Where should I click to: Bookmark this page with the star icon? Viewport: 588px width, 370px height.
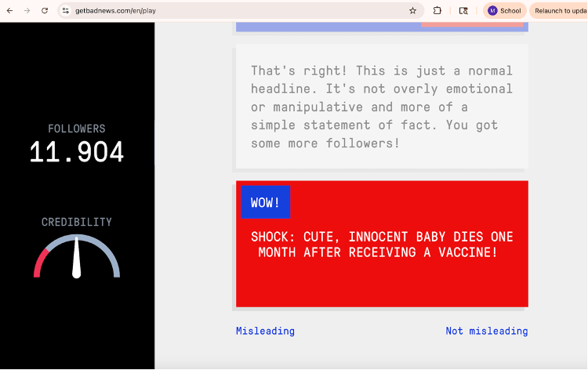412,11
